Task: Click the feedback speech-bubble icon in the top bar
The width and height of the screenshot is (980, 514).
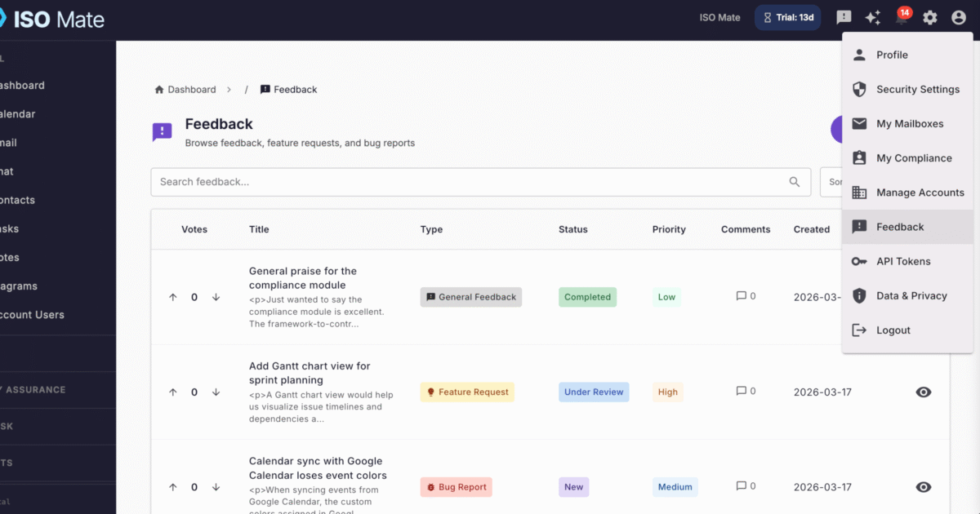Action: (844, 17)
